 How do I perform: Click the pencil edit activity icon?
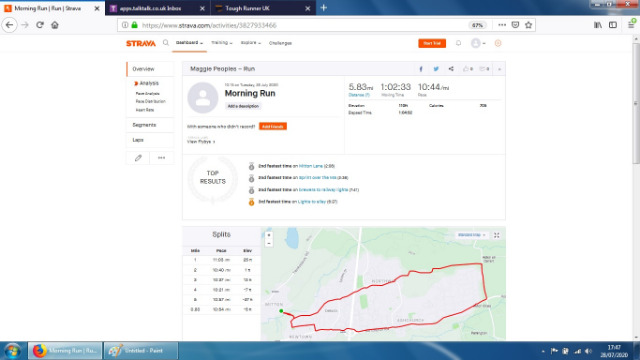[x=138, y=158]
